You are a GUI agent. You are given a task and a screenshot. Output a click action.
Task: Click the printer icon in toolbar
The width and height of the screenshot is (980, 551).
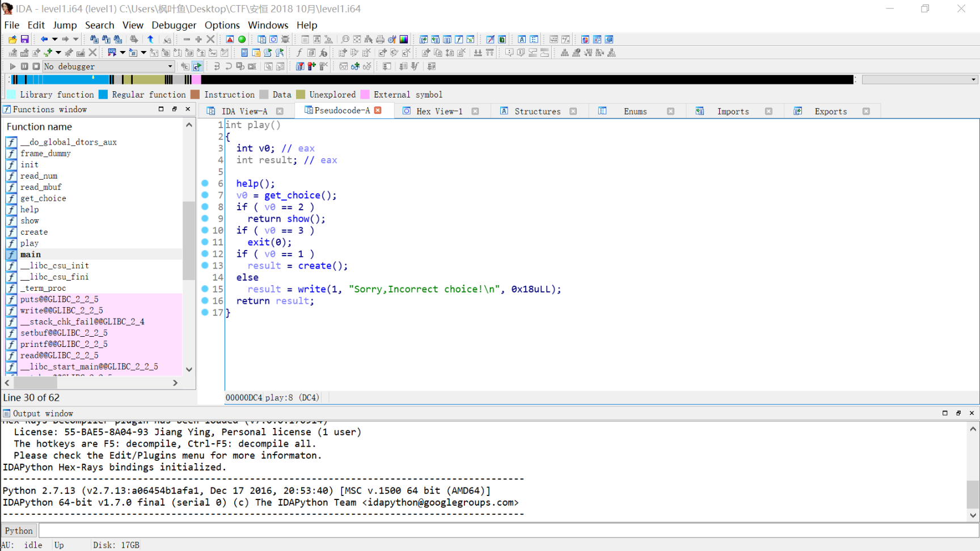(x=380, y=39)
